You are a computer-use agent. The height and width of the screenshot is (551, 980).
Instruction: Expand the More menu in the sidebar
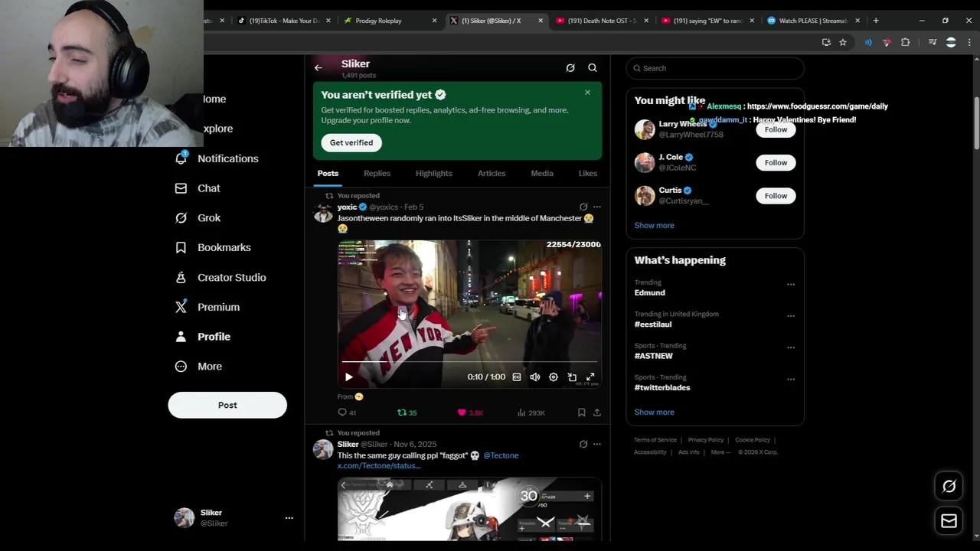(x=198, y=367)
